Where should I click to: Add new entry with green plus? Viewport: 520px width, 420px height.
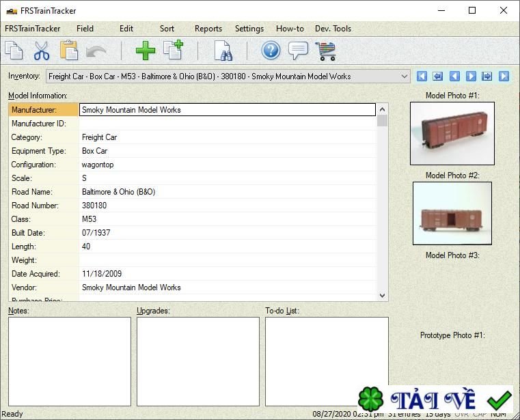(x=145, y=51)
